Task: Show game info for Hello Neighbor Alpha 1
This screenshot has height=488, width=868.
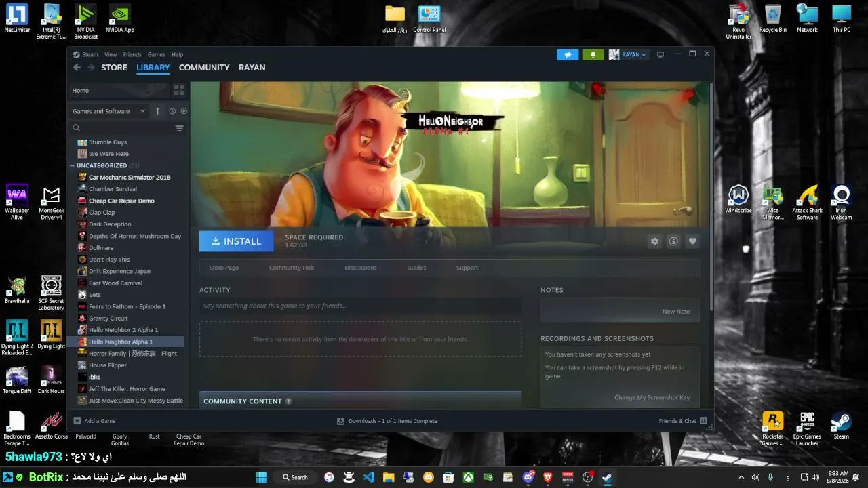Action: pos(673,241)
